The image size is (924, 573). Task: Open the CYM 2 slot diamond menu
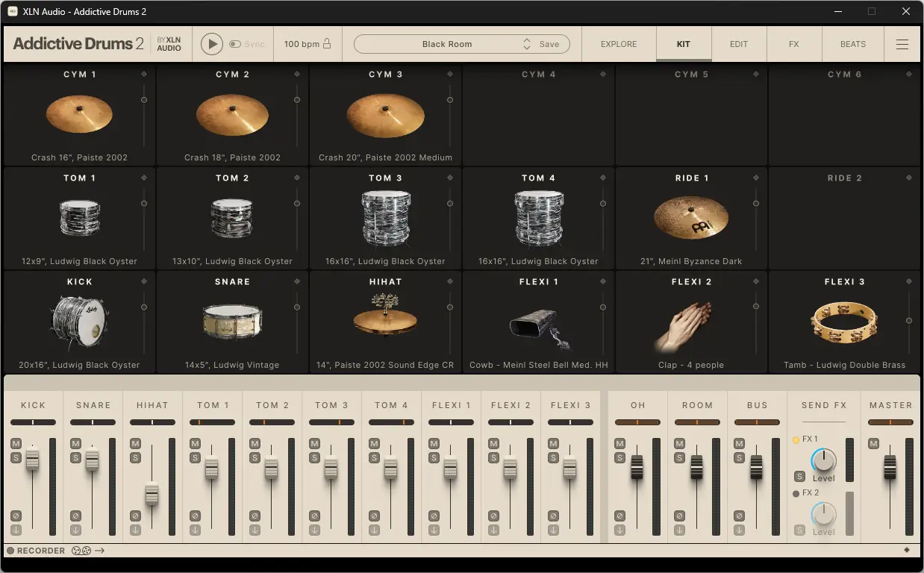[x=297, y=74]
